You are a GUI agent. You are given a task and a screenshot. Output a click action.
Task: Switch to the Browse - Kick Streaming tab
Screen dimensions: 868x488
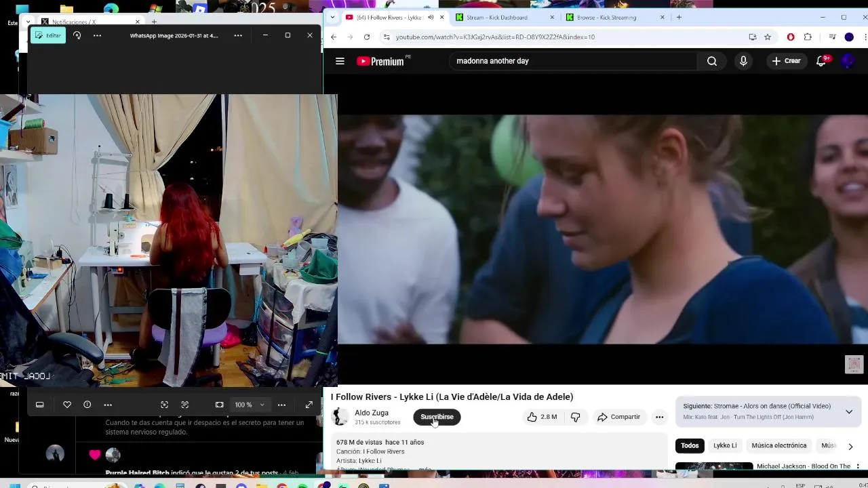(615, 17)
